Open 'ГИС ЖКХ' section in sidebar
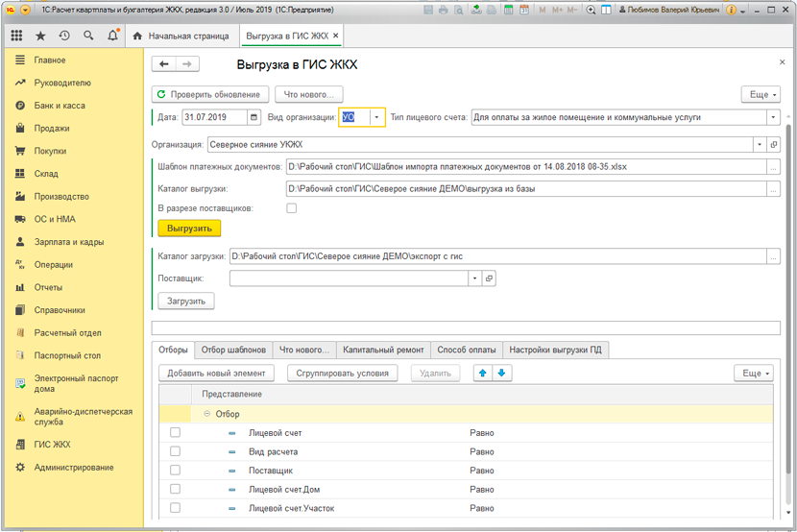The height and width of the screenshot is (532, 797). point(52,445)
